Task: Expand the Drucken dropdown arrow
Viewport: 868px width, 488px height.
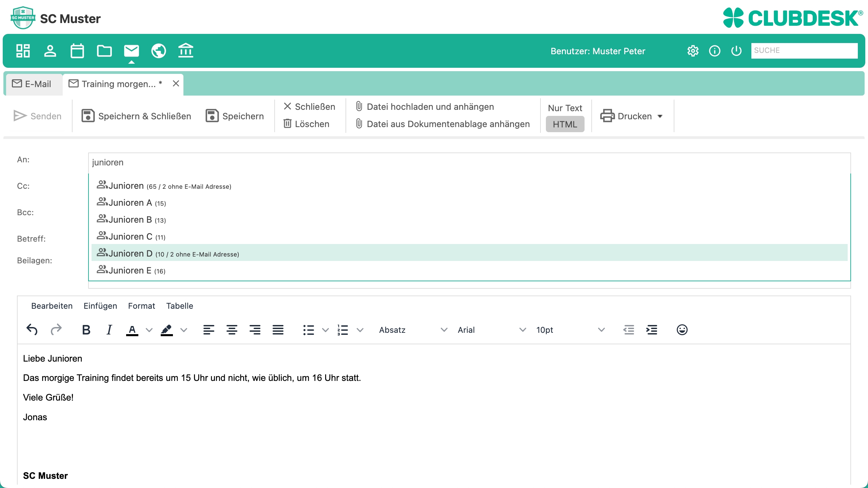Action: (660, 116)
